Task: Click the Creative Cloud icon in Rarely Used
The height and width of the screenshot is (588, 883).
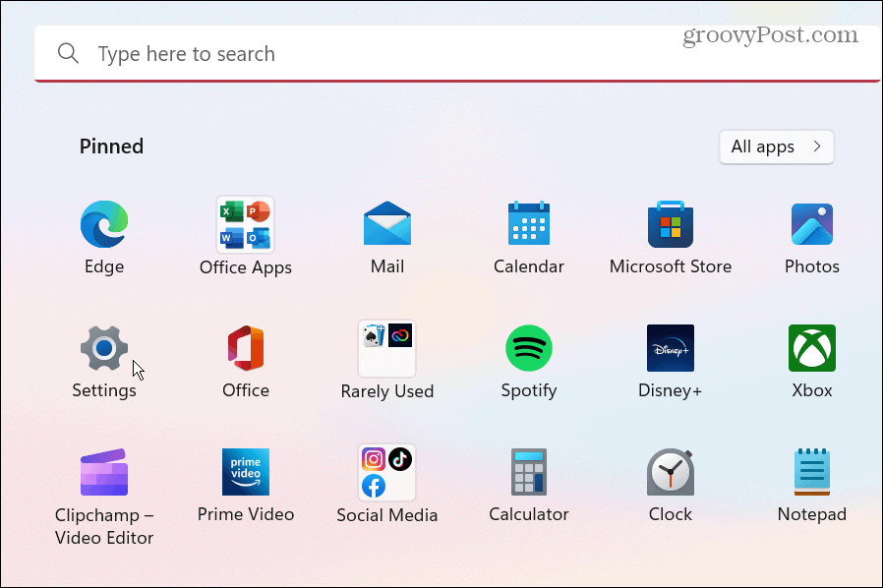Action: pos(400,335)
